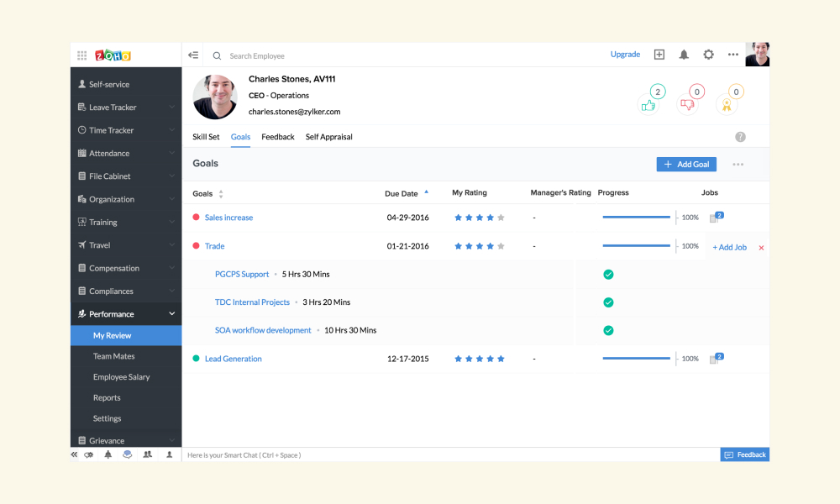
Task: Click the bottom bar bell icon
Action: 108,454
